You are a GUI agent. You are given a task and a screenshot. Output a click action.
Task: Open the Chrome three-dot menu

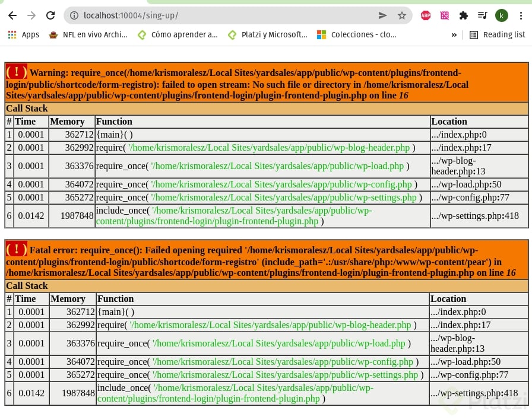pos(522,16)
